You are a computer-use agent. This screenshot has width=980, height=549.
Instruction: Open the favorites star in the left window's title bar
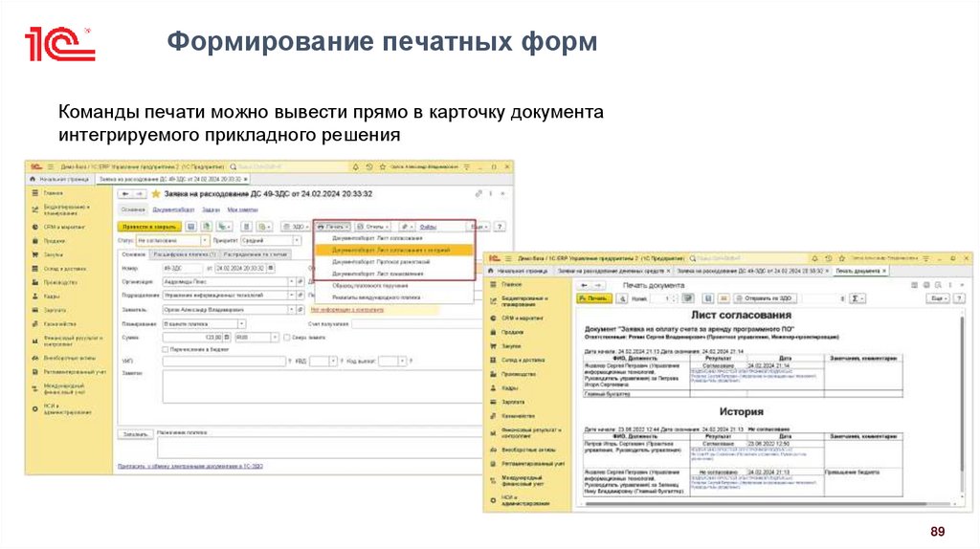tap(383, 167)
